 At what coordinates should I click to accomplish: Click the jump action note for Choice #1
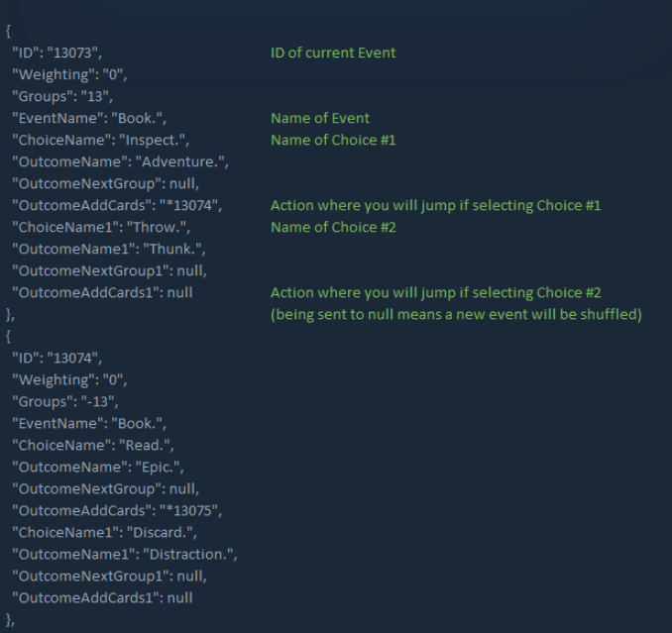coord(435,205)
